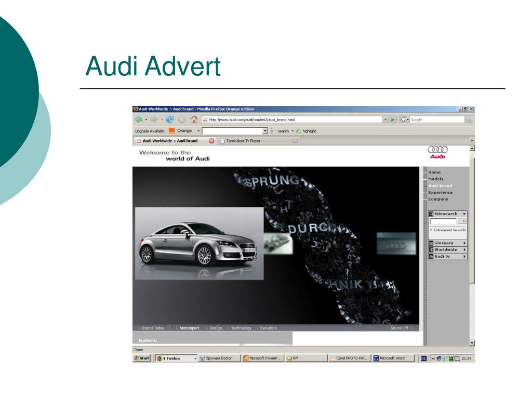Open Audi brand in the sidebar

pyautogui.click(x=440, y=186)
